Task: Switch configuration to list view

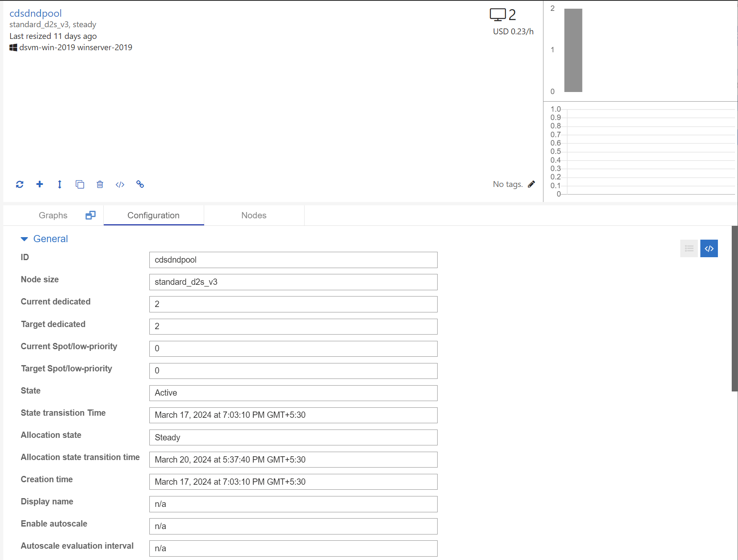Action: click(689, 248)
